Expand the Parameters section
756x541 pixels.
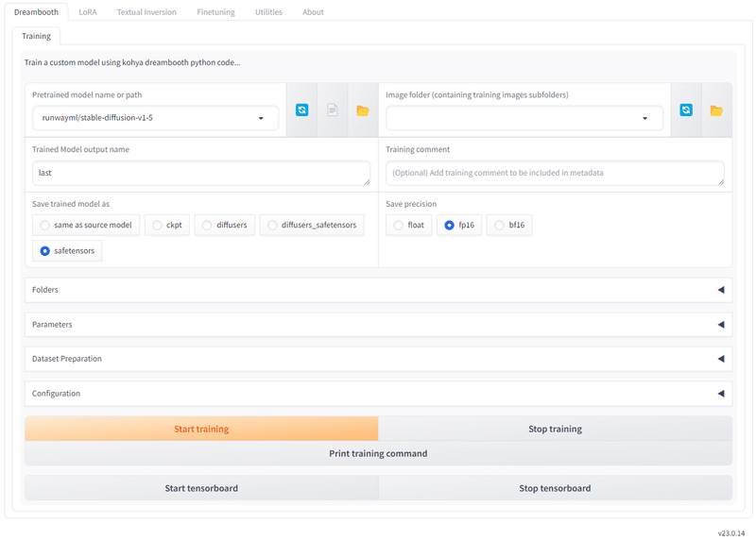pos(379,325)
